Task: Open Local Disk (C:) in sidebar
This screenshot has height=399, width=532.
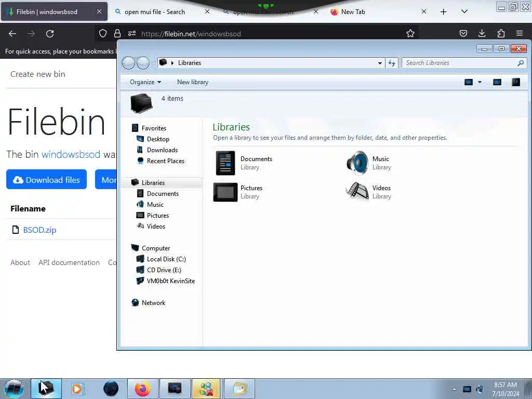Action: (166, 259)
